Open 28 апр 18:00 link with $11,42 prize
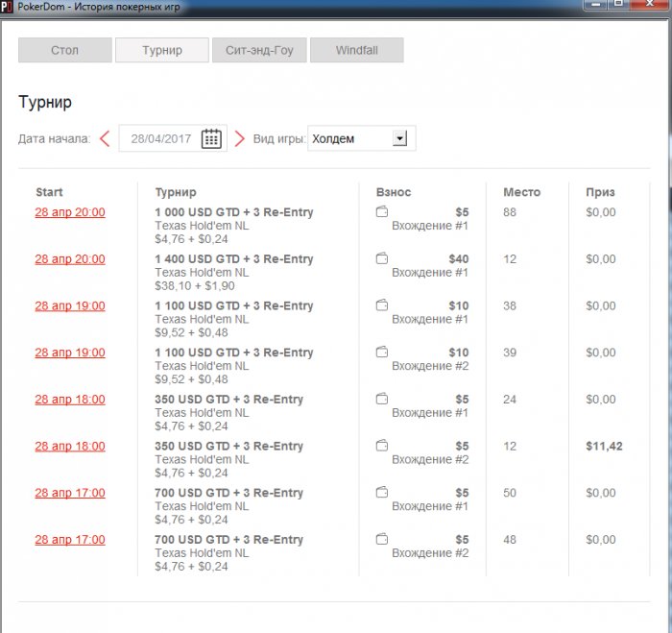 click(x=70, y=446)
